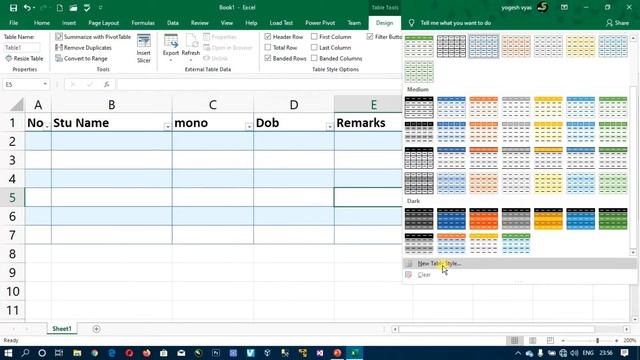Expand the Name Box dropdown arrow
The width and height of the screenshot is (640, 360).
pyautogui.click(x=45, y=84)
